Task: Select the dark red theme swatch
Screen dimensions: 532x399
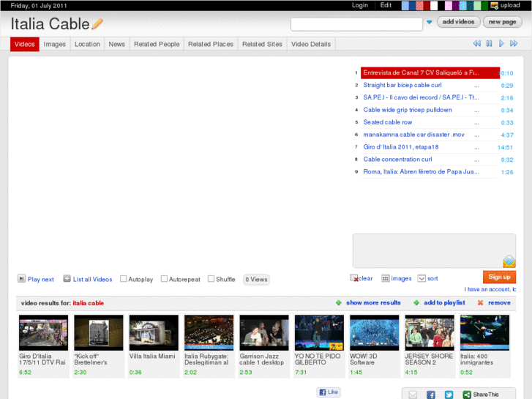Action: pos(427,5)
